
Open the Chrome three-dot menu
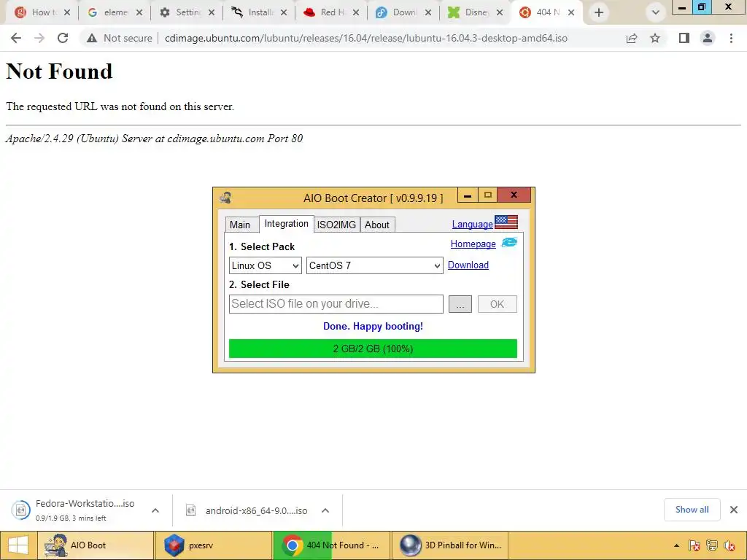coord(731,38)
